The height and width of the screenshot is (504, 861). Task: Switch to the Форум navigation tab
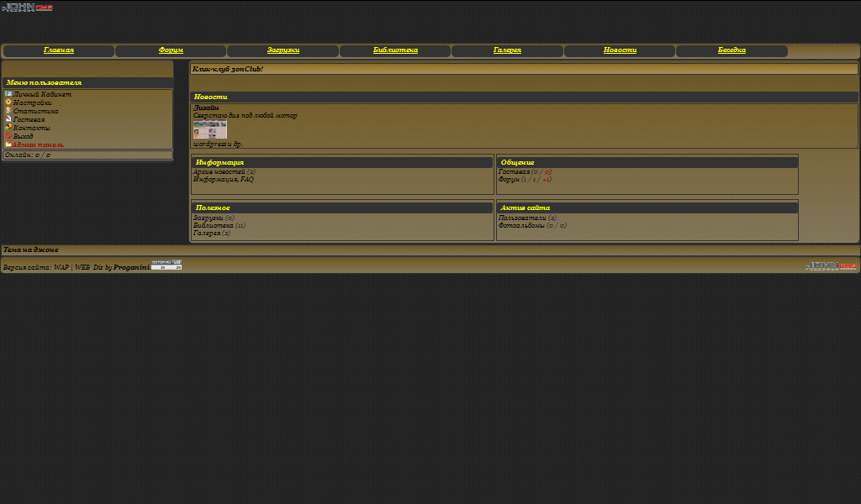pyautogui.click(x=171, y=50)
